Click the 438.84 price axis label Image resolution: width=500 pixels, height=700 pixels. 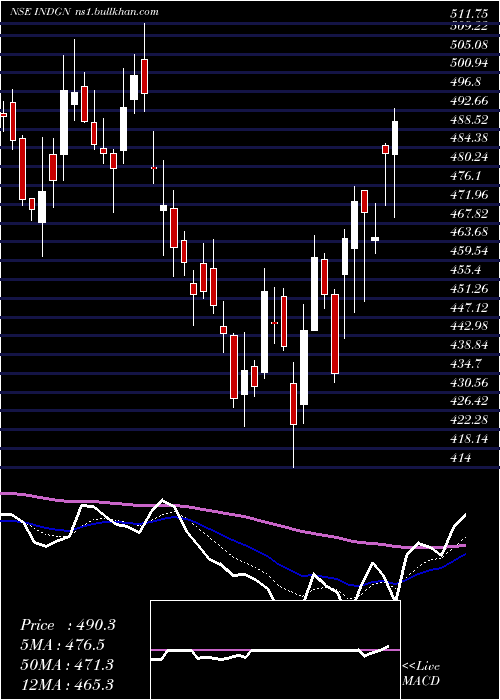click(469, 345)
